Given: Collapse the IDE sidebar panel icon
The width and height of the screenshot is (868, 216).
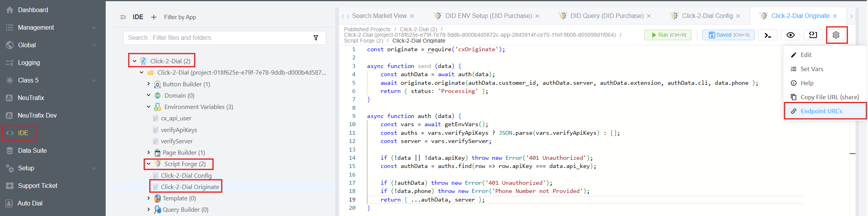Looking at the screenshot, I should (x=123, y=17).
